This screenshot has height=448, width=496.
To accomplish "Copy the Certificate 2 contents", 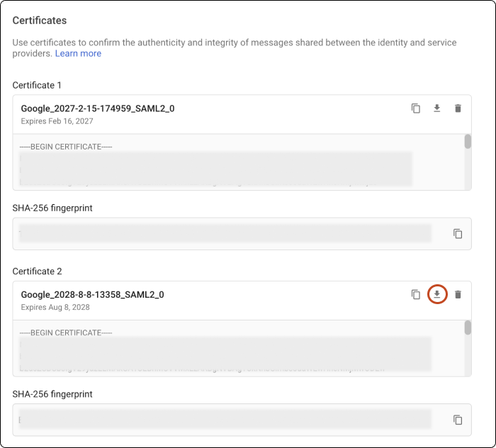I will click(x=416, y=294).
